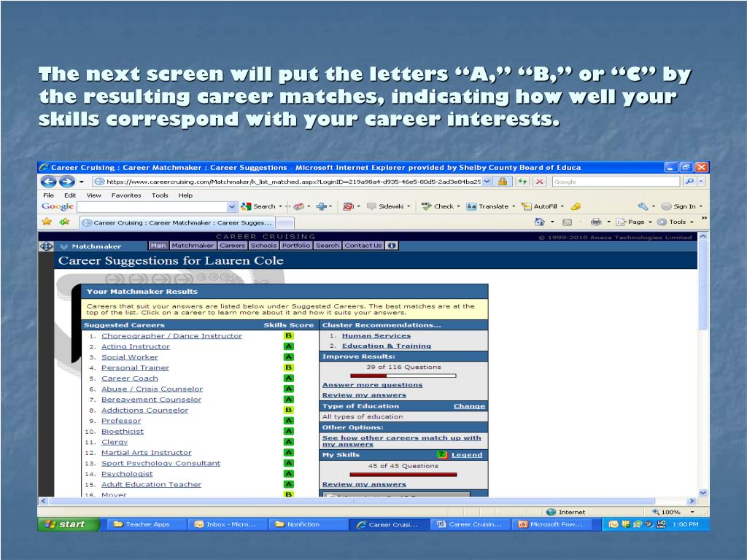Click Change link for Type of Education

pyautogui.click(x=469, y=406)
